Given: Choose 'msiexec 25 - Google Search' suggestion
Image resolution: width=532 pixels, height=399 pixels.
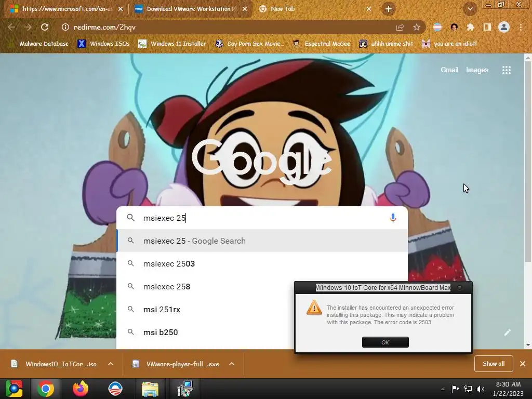Looking at the screenshot, I should [x=262, y=241].
